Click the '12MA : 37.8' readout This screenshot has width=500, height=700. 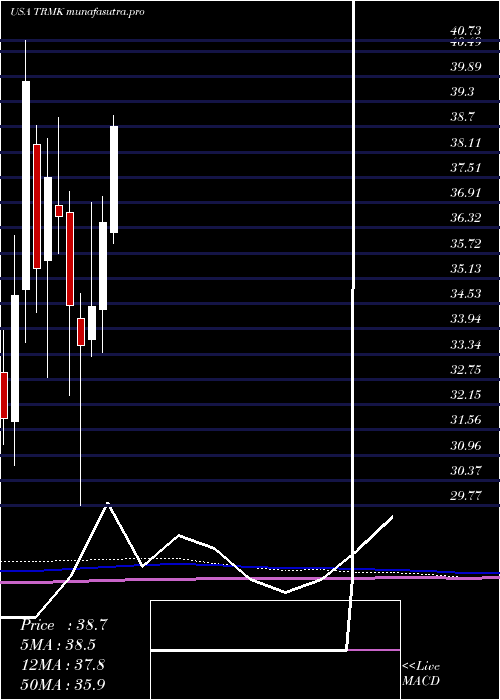point(62,664)
